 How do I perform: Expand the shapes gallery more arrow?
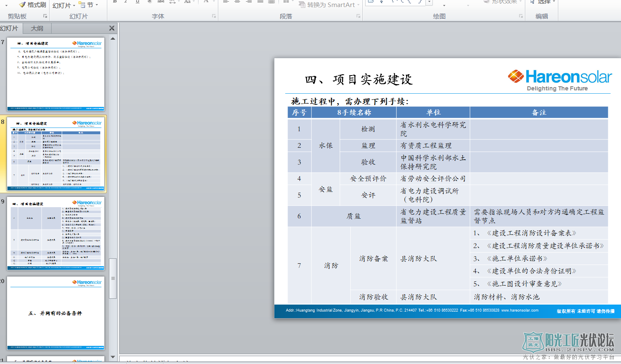430,2
